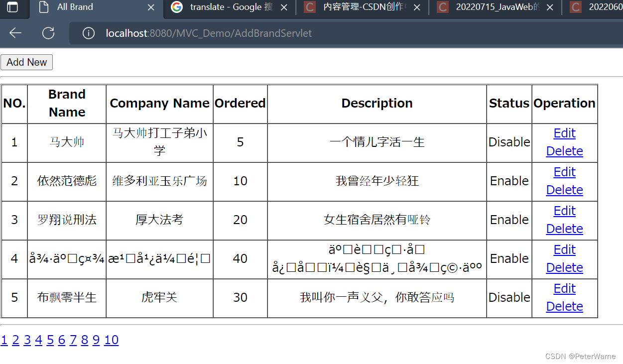The image size is (623, 364).
Task: Click Disable status in row 5
Action: [509, 298]
